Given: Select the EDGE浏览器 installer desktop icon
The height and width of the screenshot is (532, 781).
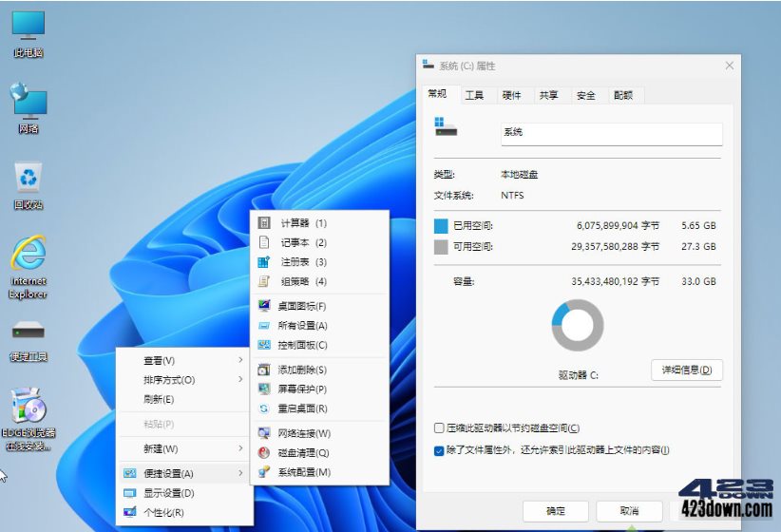Looking at the screenshot, I should (29, 419).
